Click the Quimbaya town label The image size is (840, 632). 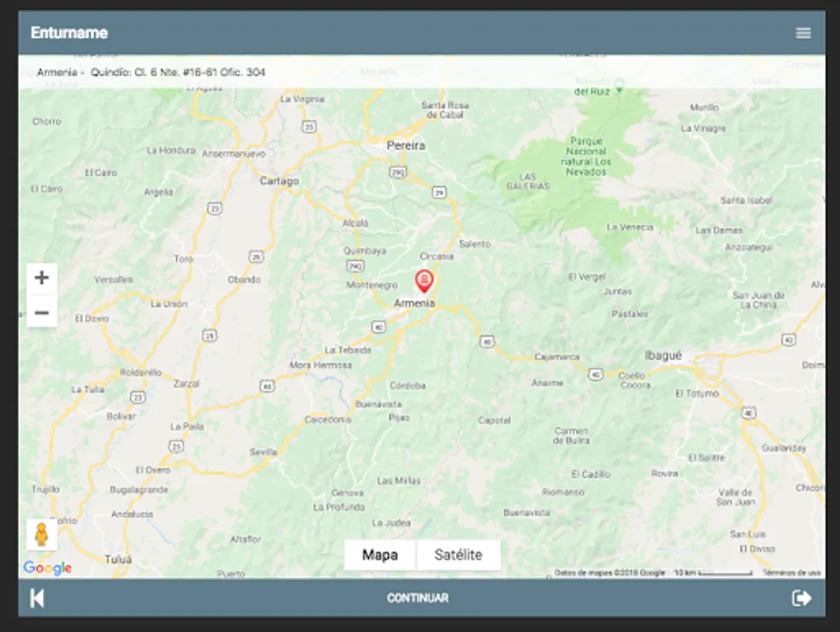(364, 251)
